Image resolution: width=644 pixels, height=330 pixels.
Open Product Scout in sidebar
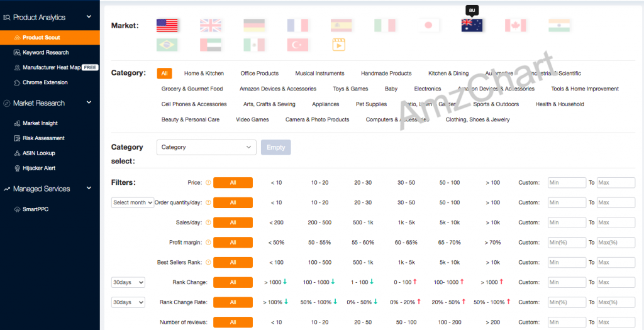(x=50, y=37)
